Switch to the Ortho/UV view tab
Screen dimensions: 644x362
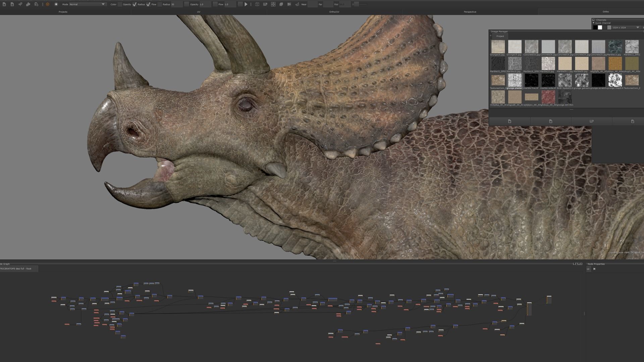click(334, 12)
